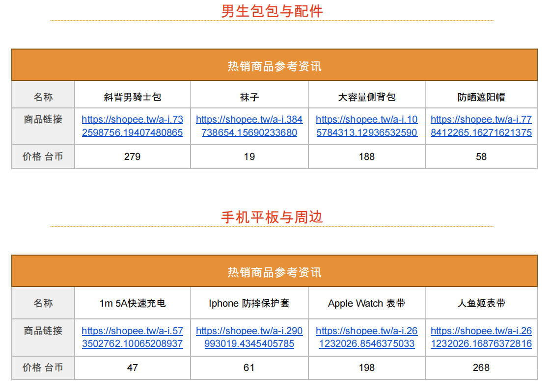Click the first 热销商品参考资讯 header row
551x392 pixels.
(x=274, y=65)
